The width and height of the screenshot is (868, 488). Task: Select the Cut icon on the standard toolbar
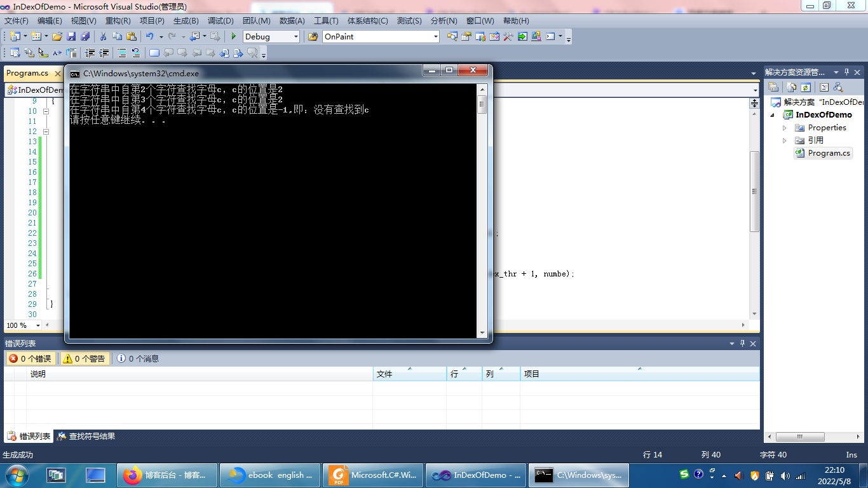click(104, 36)
